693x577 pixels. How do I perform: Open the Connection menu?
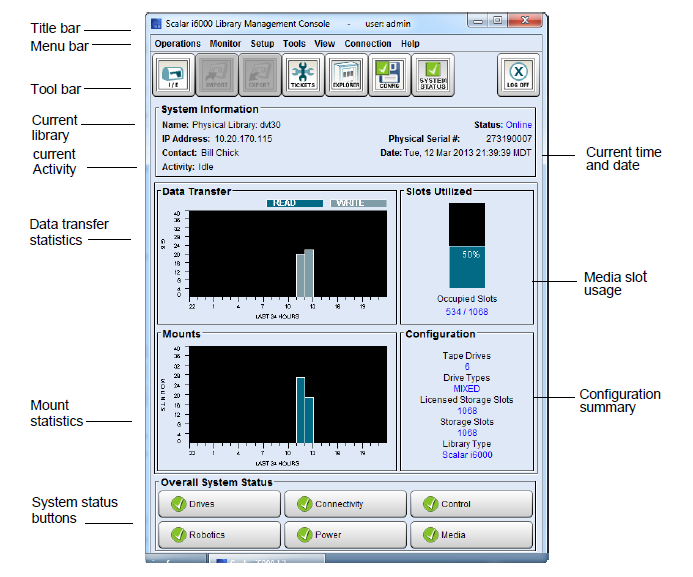pos(368,44)
